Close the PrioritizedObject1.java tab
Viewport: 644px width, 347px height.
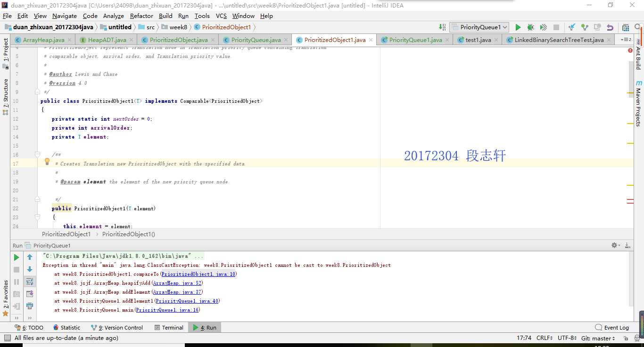coord(372,40)
